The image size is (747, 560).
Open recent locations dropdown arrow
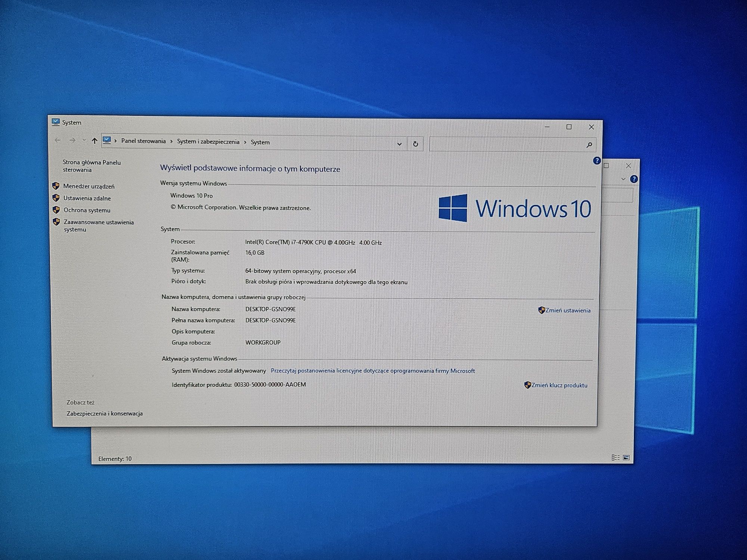pos(84,140)
